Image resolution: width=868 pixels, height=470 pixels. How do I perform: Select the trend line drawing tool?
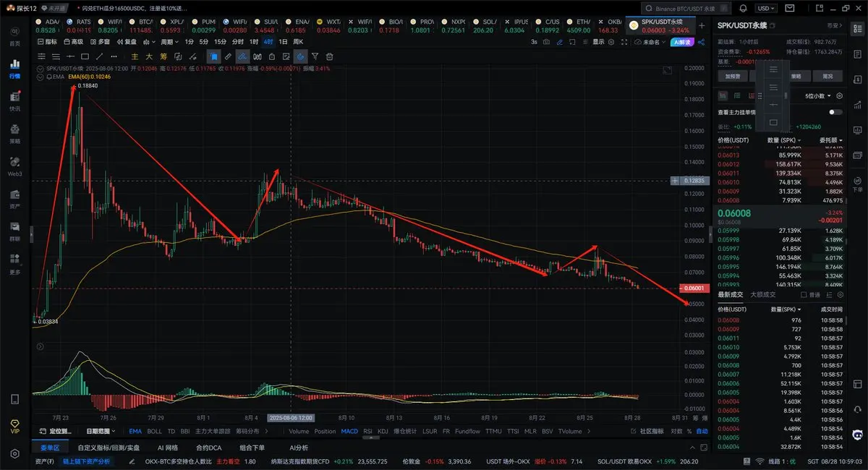pos(100,56)
